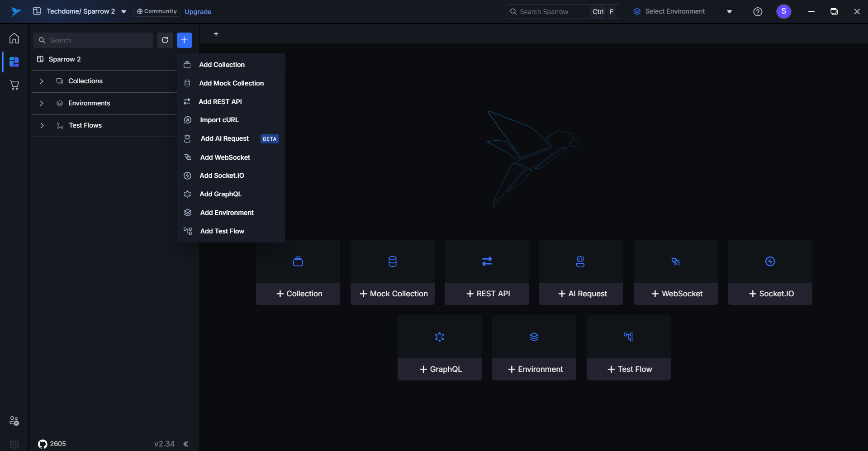Expand the Environments tree section

click(x=42, y=103)
